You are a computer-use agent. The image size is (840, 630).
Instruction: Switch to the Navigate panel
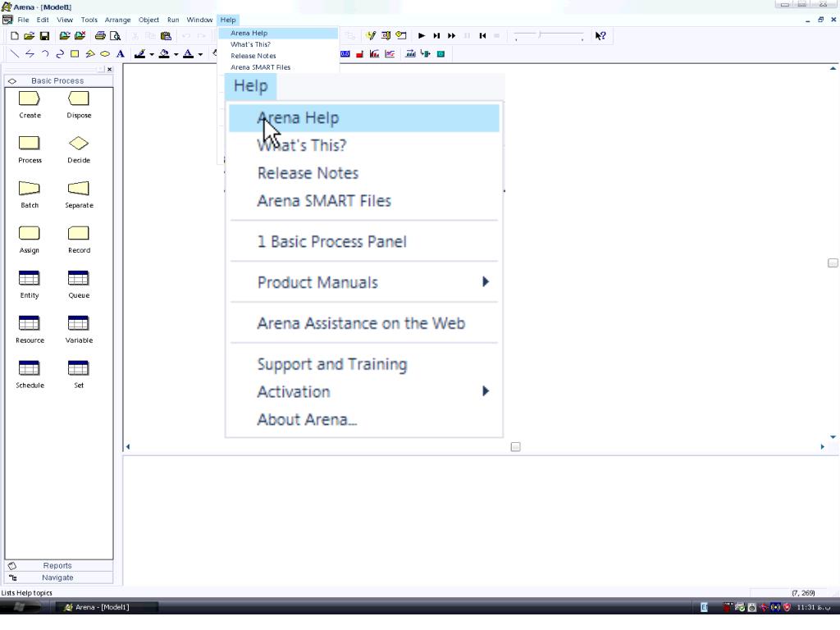pos(59,578)
